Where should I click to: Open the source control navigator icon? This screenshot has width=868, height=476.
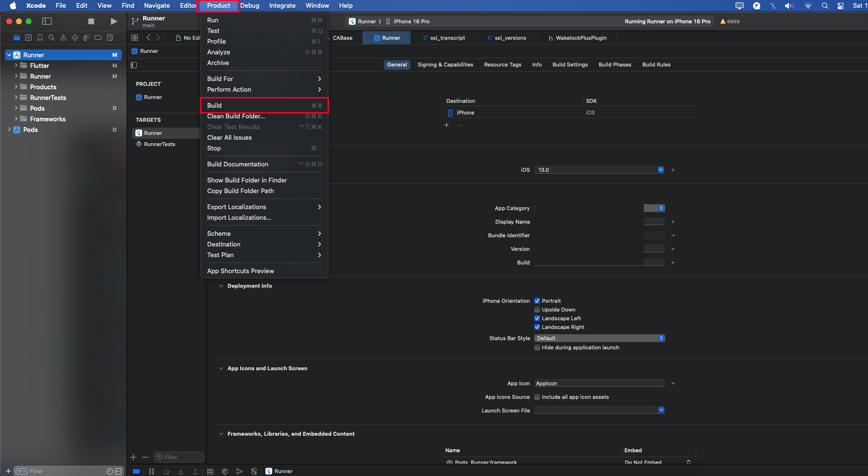pyautogui.click(x=28, y=38)
